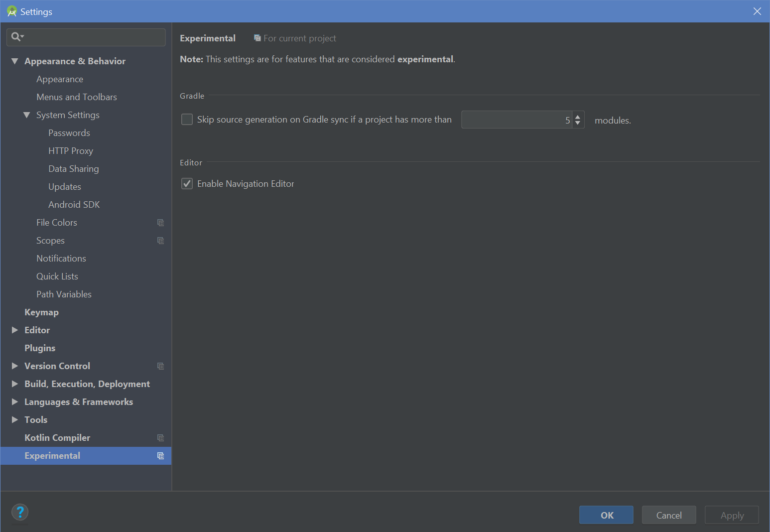Screen dimensions: 770x532
Task: Click the search magnifier icon
Action: click(x=16, y=37)
